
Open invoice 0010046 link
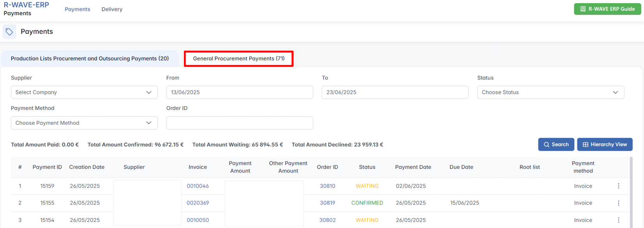[198, 186]
